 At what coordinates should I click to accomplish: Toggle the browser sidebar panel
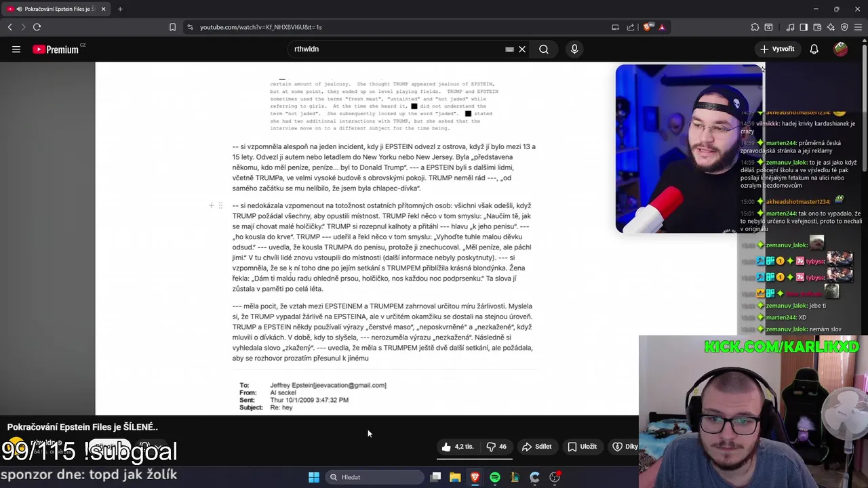804,27
